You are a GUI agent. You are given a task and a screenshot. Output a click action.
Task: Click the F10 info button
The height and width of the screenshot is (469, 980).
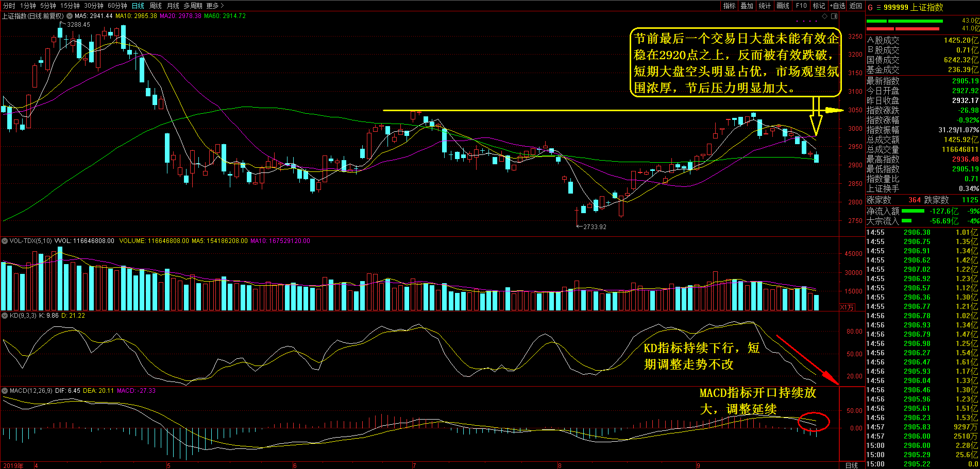(801, 6)
